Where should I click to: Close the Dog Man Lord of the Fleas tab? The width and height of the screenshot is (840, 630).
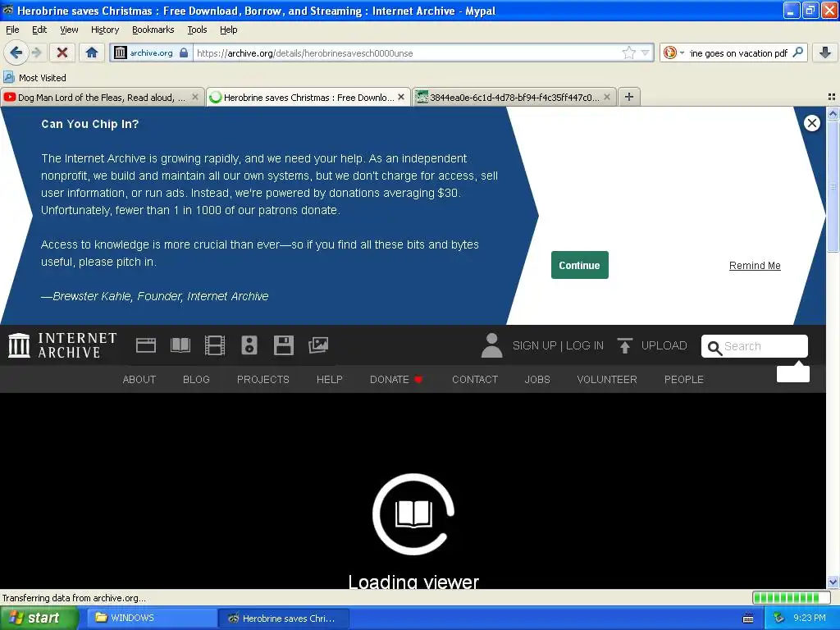(x=195, y=97)
